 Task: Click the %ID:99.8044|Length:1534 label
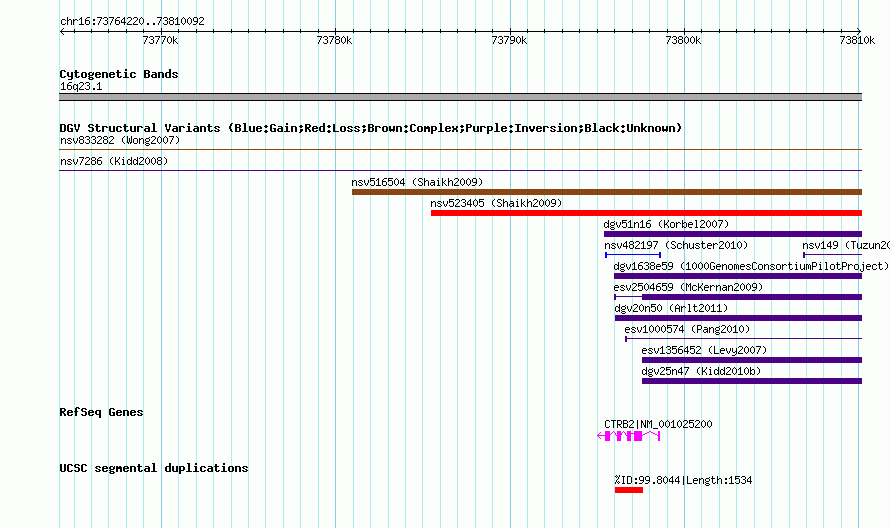(x=683, y=480)
